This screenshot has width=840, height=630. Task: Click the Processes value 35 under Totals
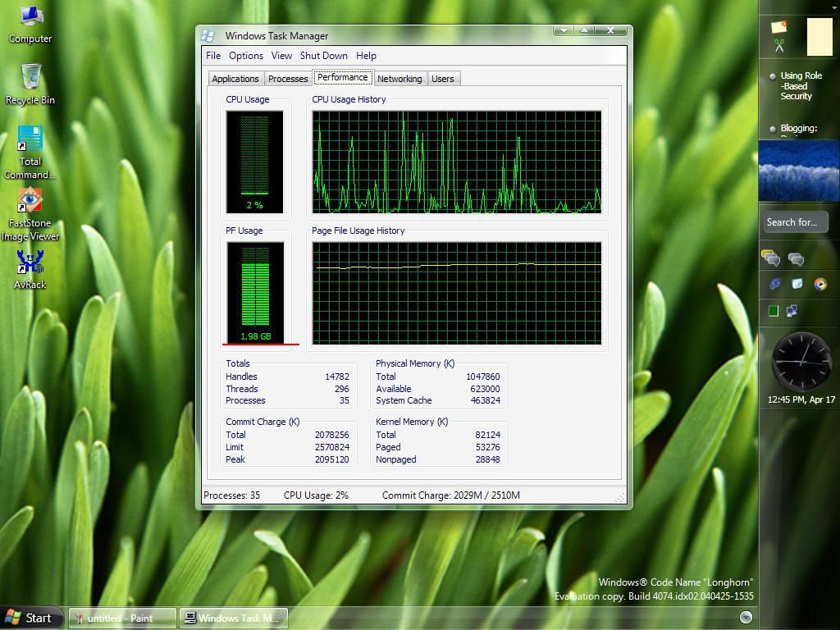344,400
